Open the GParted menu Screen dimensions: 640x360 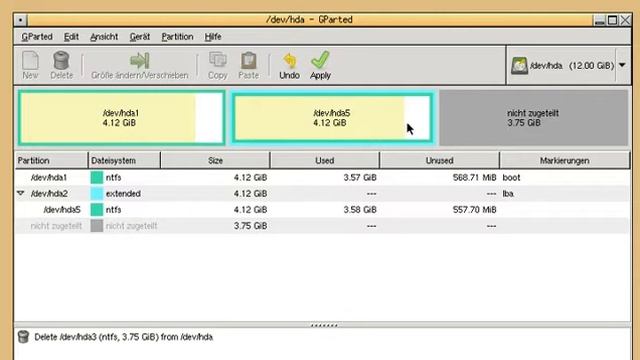37,37
